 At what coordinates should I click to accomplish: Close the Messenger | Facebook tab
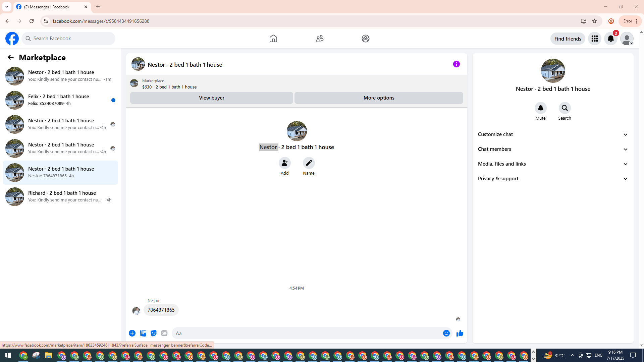click(x=86, y=7)
